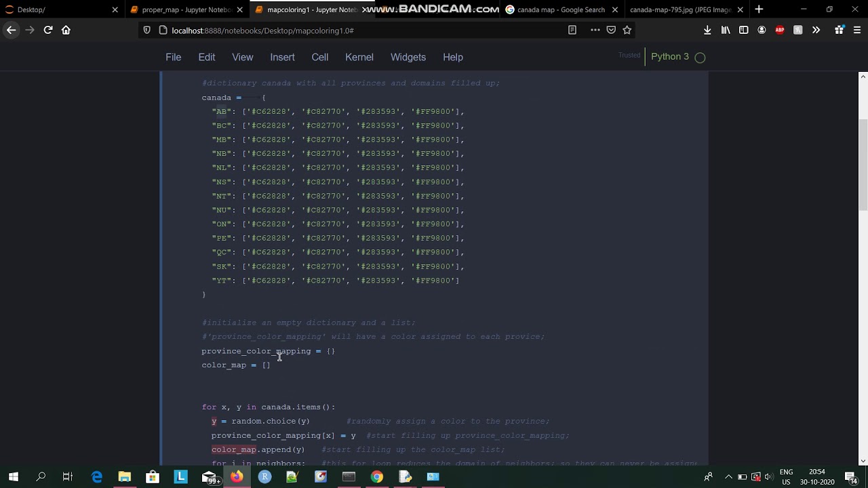Open the Mail app with 99+ badge
The height and width of the screenshot is (488, 868).
(x=209, y=476)
